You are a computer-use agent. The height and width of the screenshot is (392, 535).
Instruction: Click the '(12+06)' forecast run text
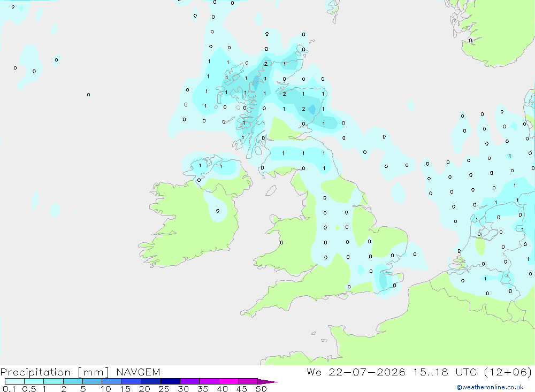(x=508, y=372)
